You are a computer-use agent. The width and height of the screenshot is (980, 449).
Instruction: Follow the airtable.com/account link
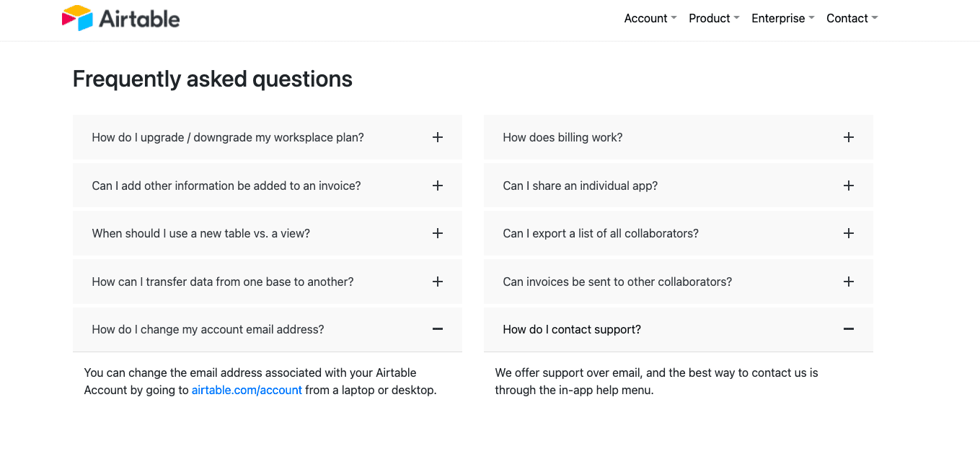click(247, 390)
